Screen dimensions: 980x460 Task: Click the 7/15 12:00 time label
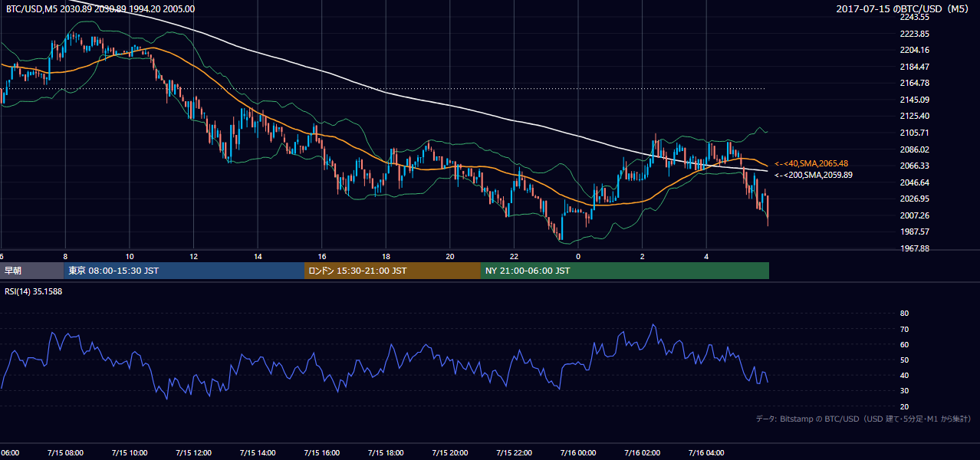point(193,452)
